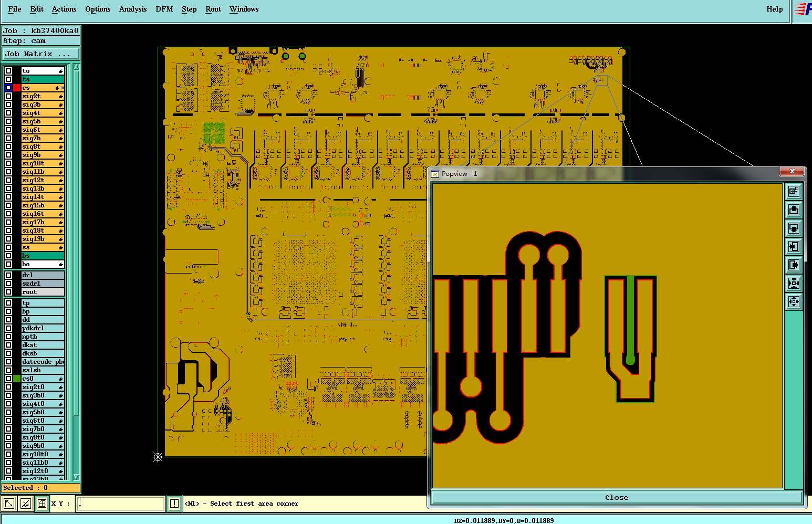Viewport: 812px width, 524px height.
Task: Open the Options menu
Action: click(x=98, y=9)
